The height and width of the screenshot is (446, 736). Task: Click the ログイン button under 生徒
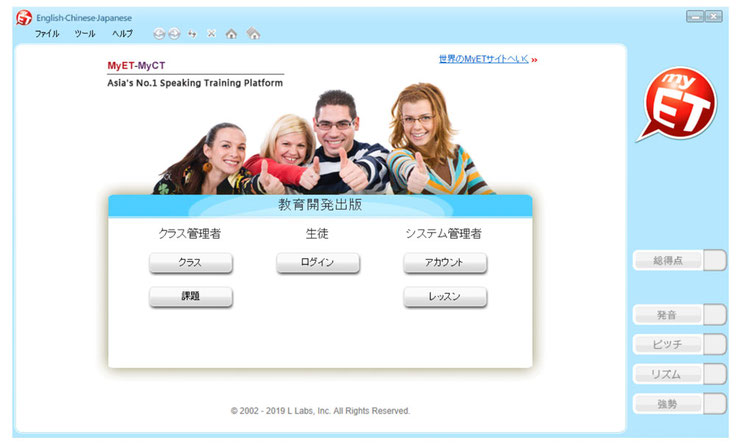point(318,263)
